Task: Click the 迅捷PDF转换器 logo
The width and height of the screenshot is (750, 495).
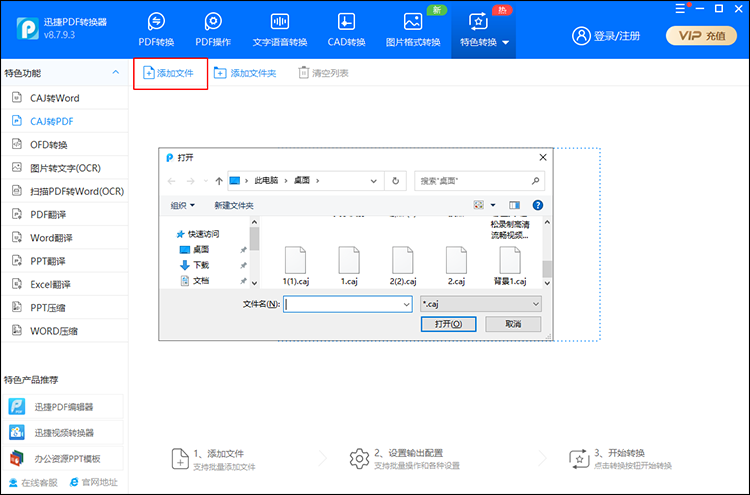Action: (27, 29)
